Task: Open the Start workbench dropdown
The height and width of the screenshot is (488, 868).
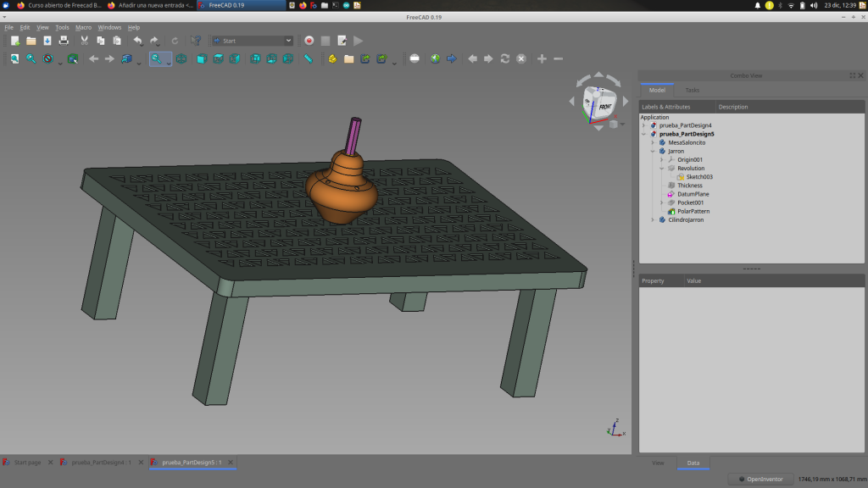Action: tap(253, 41)
